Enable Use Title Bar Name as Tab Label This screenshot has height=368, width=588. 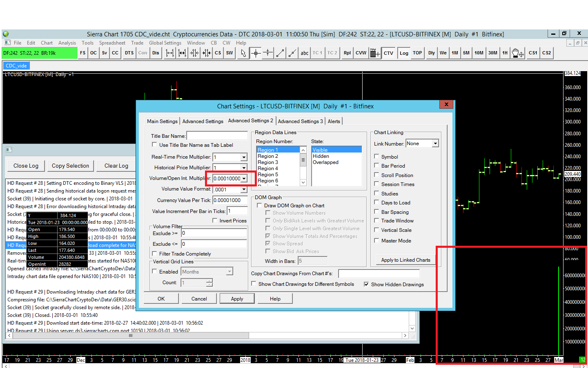pyautogui.click(x=154, y=145)
